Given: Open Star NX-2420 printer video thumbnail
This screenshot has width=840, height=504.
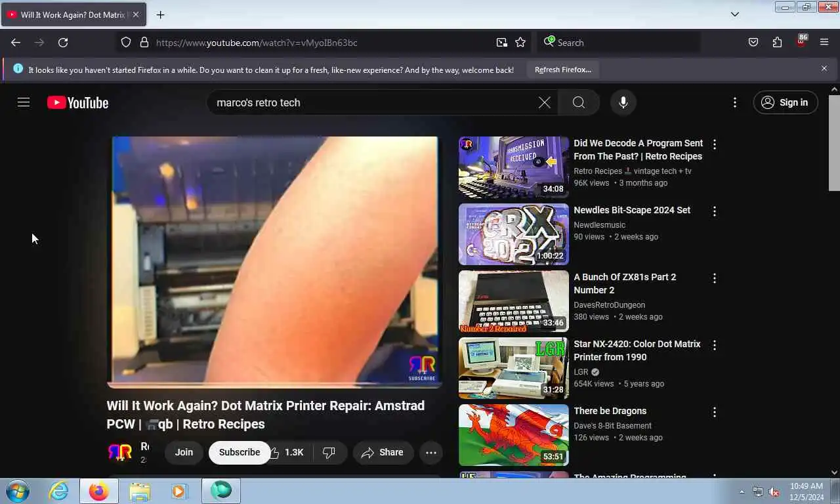Looking at the screenshot, I should 514,368.
